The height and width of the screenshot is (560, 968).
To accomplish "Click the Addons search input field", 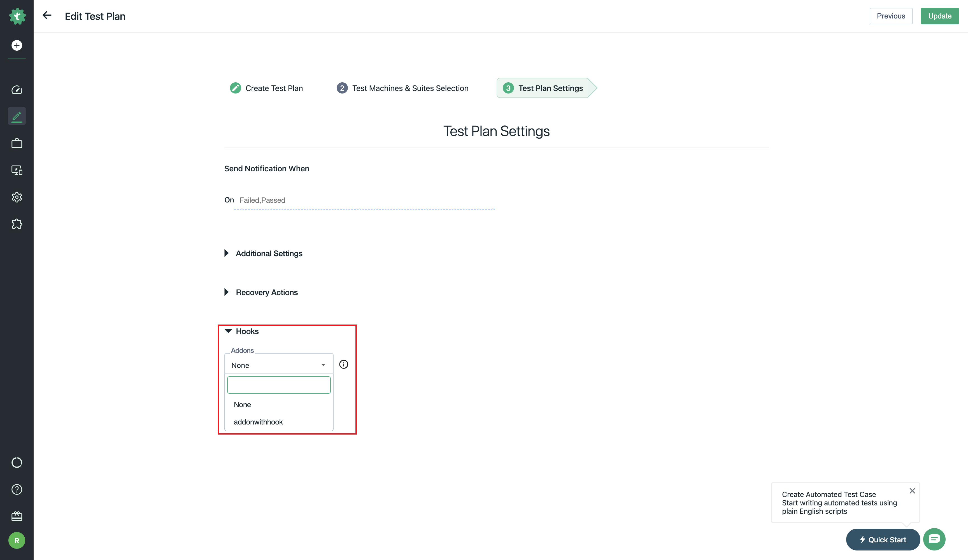I will (278, 385).
